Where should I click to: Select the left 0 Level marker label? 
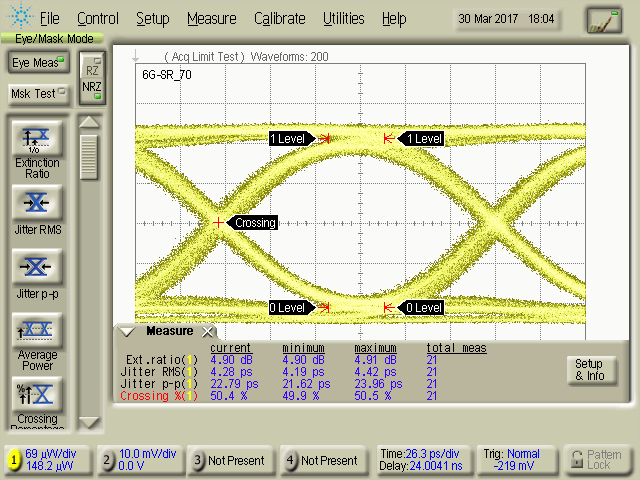[291, 308]
